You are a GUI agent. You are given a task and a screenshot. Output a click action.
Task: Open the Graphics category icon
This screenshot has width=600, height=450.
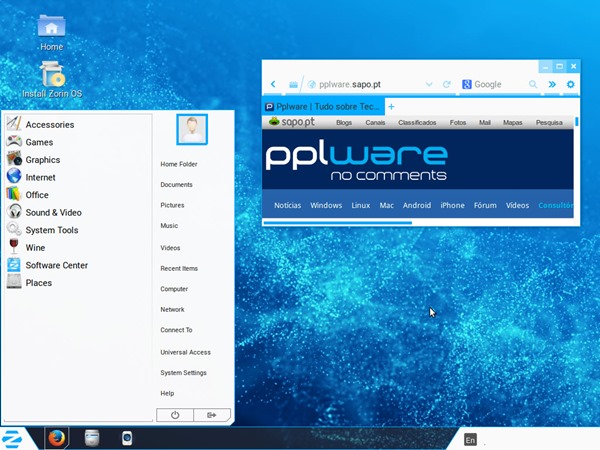(x=14, y=158)
